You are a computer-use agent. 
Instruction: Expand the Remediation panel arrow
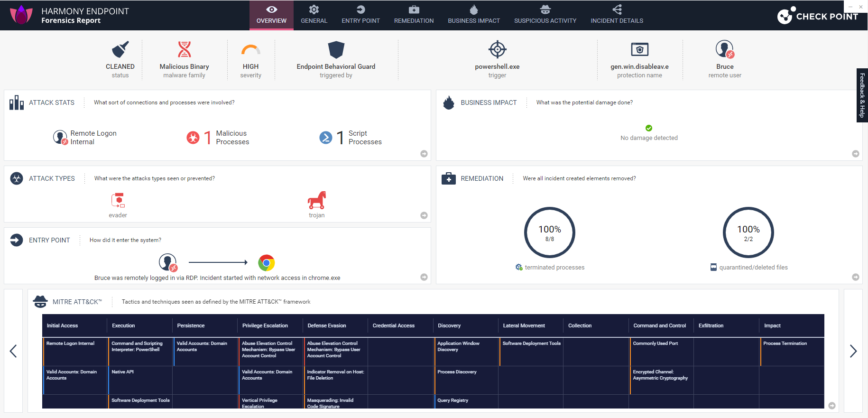click(856, 277)
